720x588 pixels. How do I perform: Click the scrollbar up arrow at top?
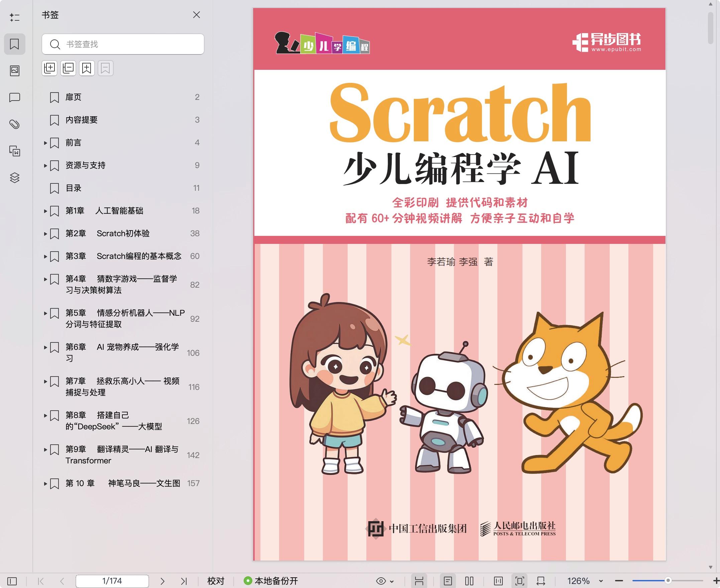coord(711,4)
